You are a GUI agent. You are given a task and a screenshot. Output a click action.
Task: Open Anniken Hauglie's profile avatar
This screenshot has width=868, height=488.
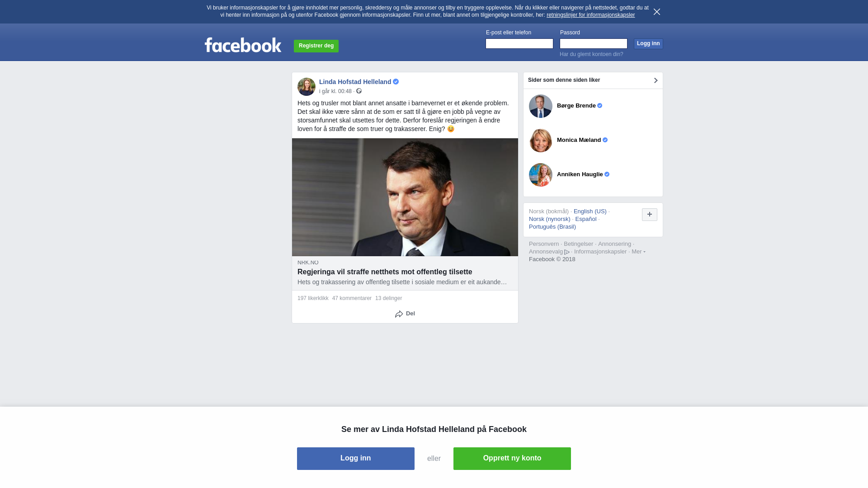point(541,175)
